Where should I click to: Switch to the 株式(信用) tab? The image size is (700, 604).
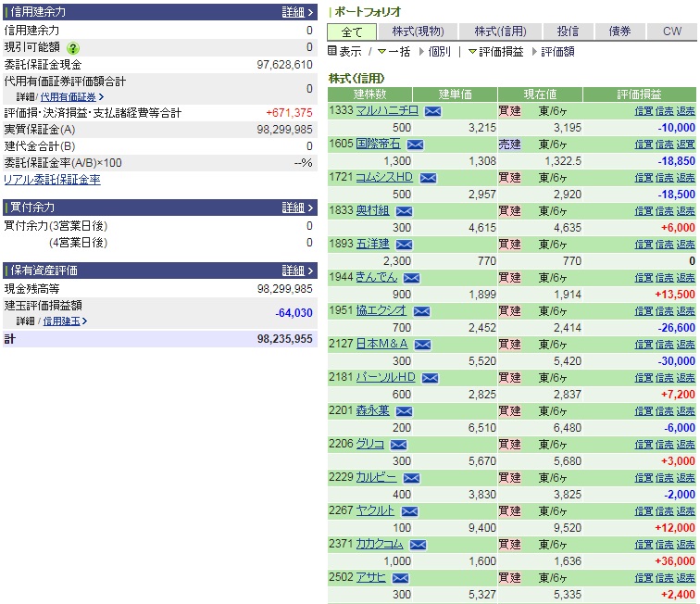pyautogui.click(x=500, y=31)
